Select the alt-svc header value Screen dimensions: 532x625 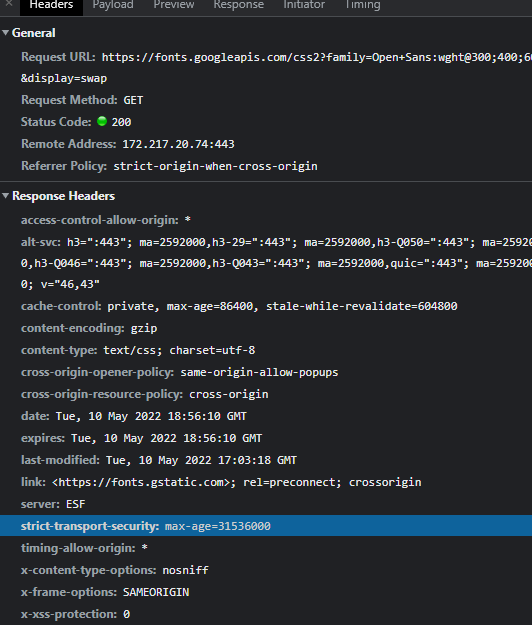(x=276, y=263)
